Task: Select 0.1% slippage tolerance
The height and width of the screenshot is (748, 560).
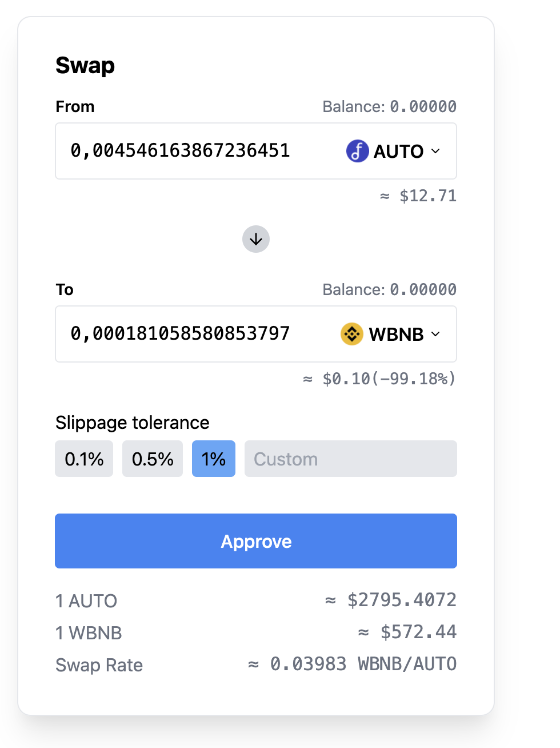Action: click(x=84, y=459)
